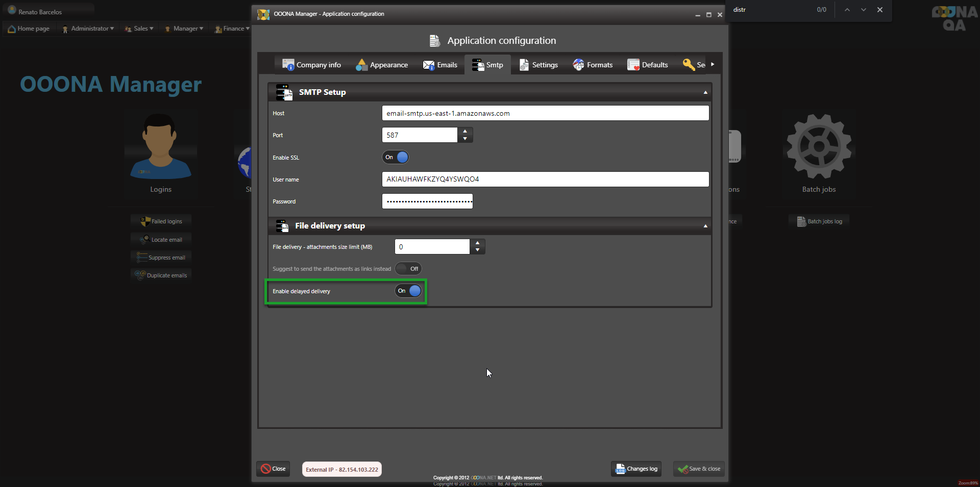Collapse the File delivery setup section
Image resolution: width=980 pixels, height=487 pixels.
coord(705,226)
